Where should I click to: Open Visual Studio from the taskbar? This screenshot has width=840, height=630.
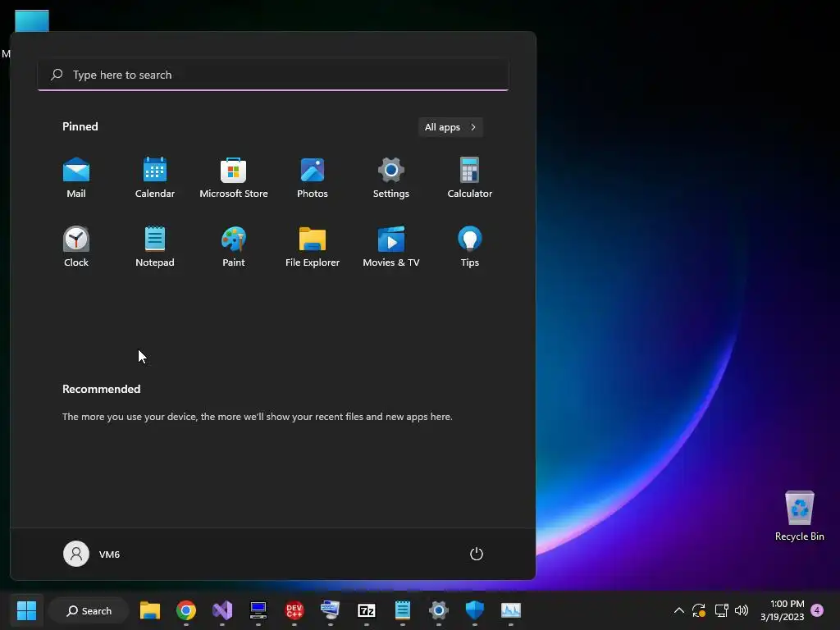point(222,610)
